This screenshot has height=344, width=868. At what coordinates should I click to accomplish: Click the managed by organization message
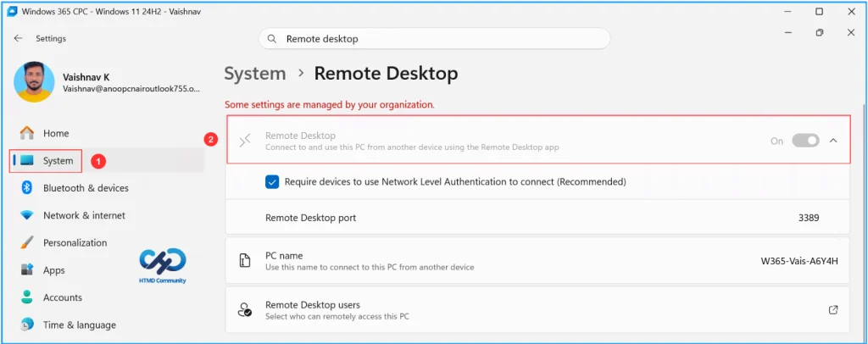[x=330, y=104]
